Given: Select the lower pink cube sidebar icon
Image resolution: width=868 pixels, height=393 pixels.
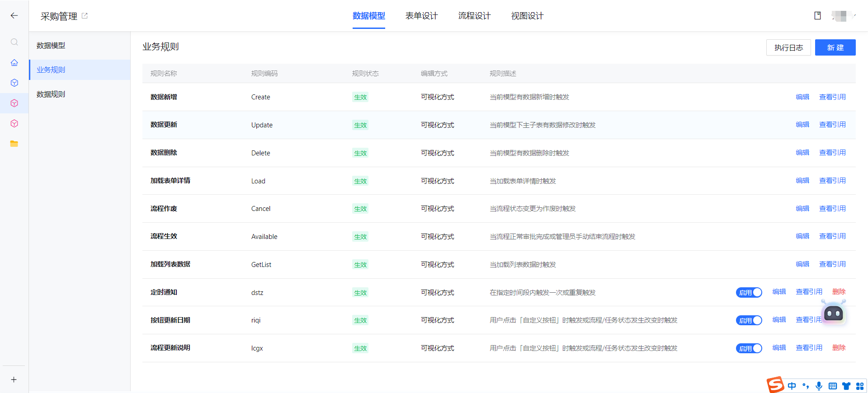Looking at the screenshot, I should (14, 123).
